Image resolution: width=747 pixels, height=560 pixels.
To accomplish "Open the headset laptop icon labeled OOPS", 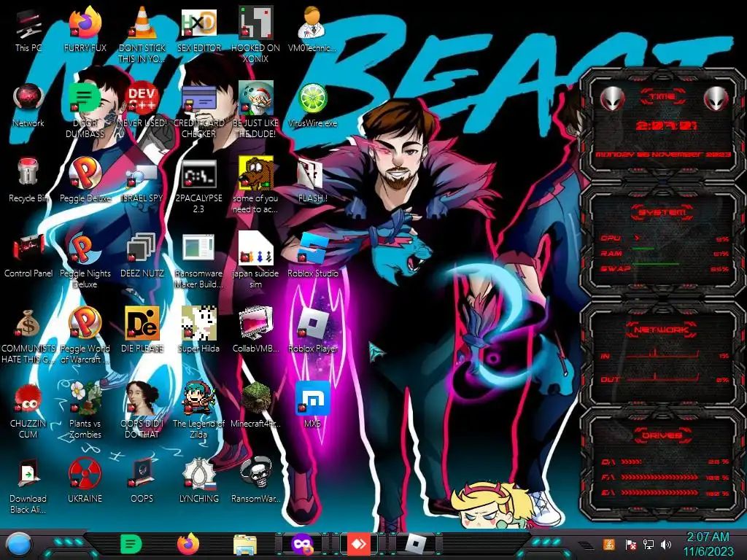I will [142, 473].
